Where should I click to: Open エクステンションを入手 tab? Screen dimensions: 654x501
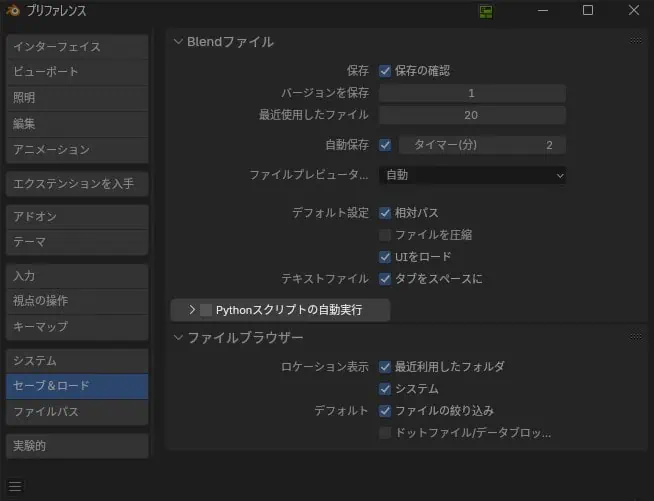[77, 184]
